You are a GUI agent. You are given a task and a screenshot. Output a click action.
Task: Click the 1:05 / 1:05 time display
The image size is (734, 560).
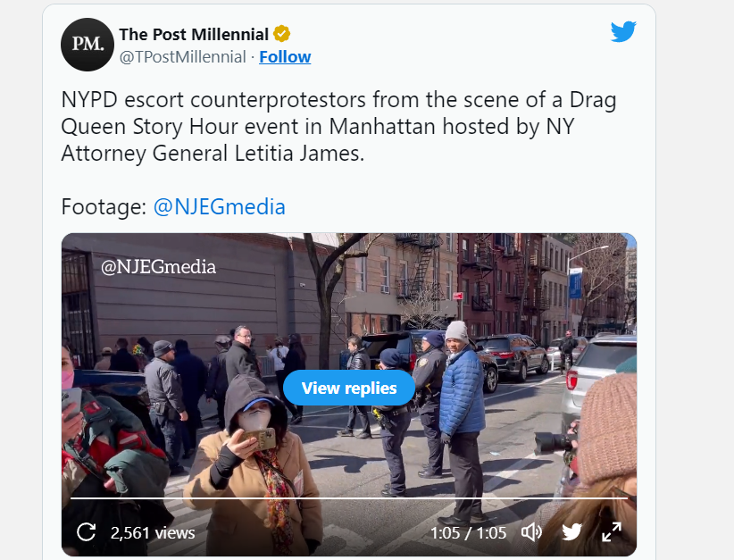[468, 533]
